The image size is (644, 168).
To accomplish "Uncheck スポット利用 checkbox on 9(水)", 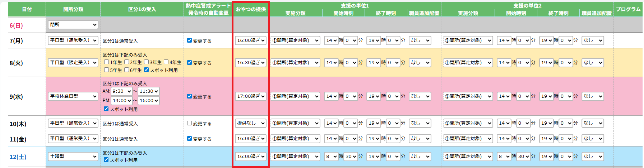I will [x=106, y=109].
